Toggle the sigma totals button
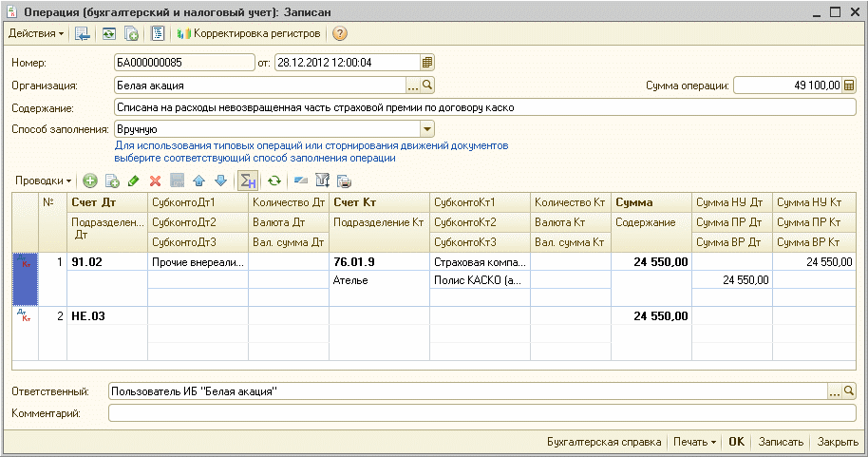Image resolution: width=868 pixels, height=457 pixels. pyautogui.click(x=248, y=181)
